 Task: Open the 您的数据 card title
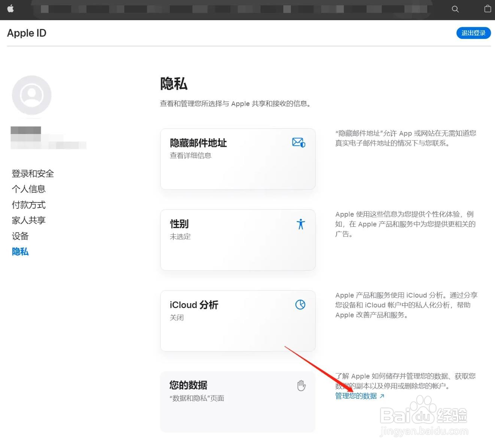coord(188,385)
